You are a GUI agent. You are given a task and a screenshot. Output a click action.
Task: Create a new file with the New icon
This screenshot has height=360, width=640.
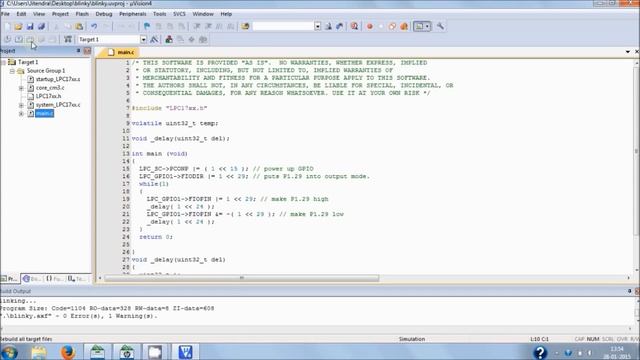[x=7, y=27]
